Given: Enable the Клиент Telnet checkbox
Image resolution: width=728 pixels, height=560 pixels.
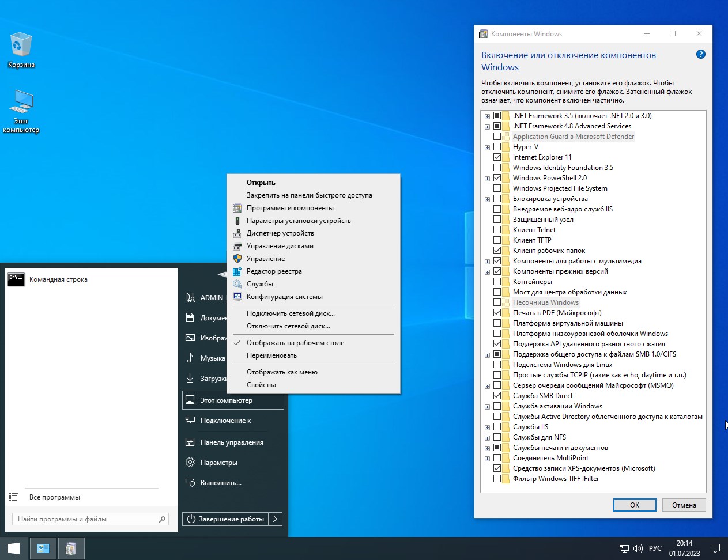Looking at the screenshot, I should pos(497,230).
